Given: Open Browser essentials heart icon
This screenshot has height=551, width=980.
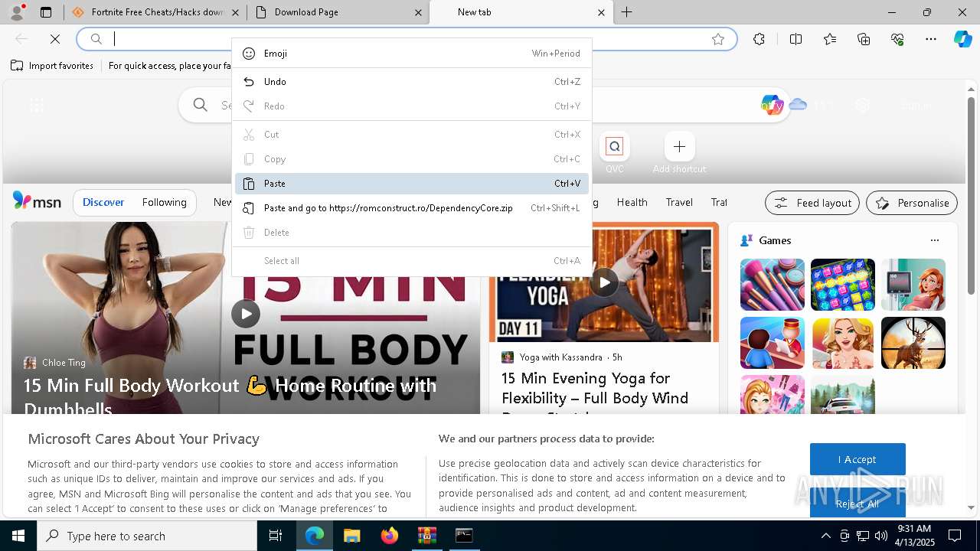Looking at the screenshot, I should click(x=897, y=39).
